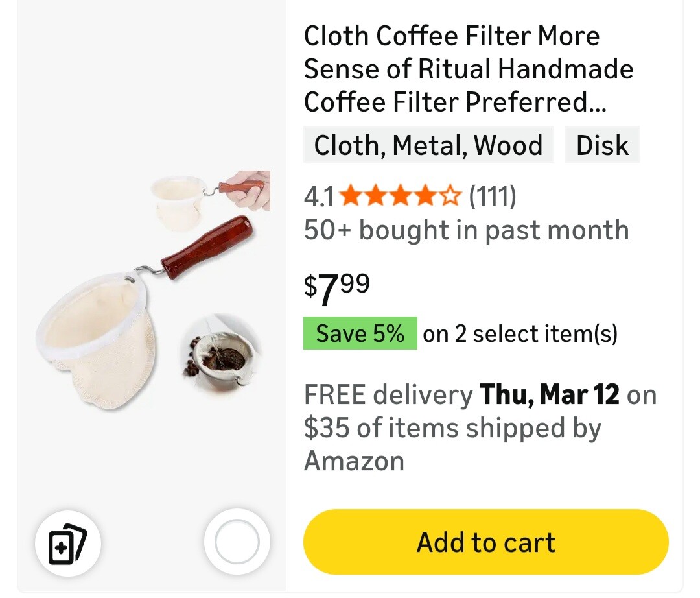Click the green Save 5% badge
700x598 pixels.
(360, 333)
